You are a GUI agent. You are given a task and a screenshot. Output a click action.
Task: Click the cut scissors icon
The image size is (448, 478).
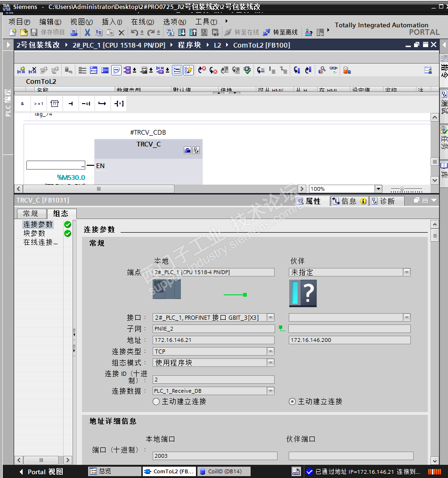point(88,32)
